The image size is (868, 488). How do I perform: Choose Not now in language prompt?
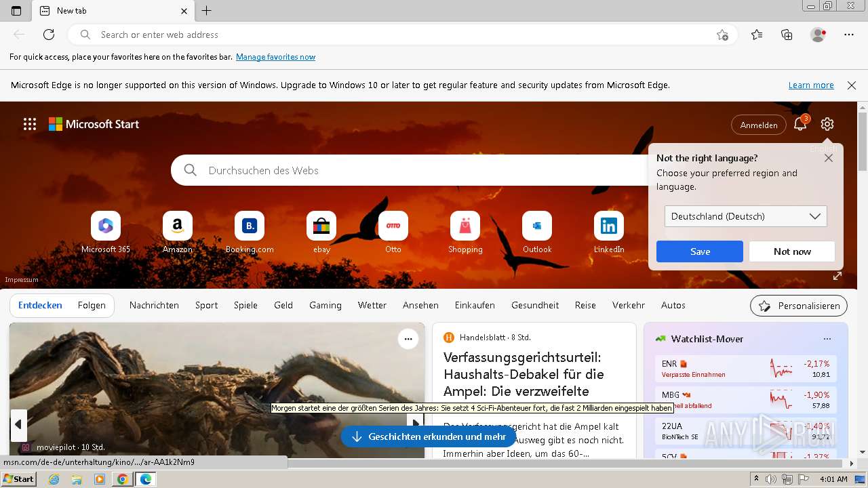pyautogui.click(x=792, y=251)
